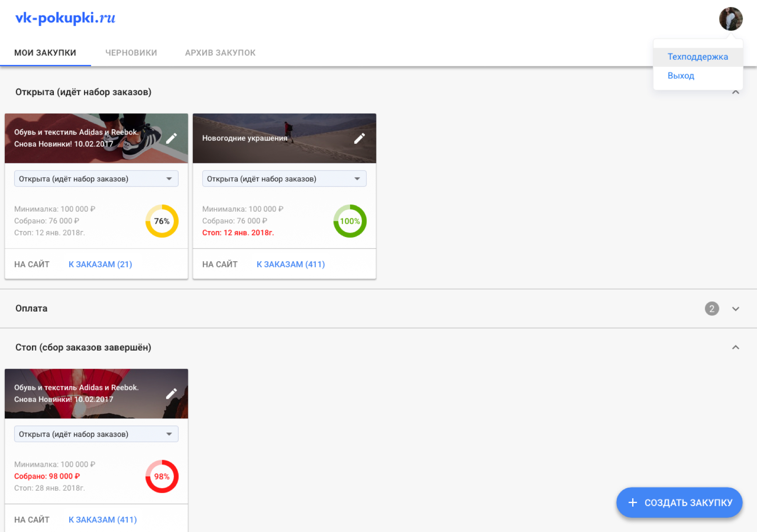This screenshot has height=532, width=757.
Task: Click the sneakers cover image thumbnail
Action: (96, 138)
